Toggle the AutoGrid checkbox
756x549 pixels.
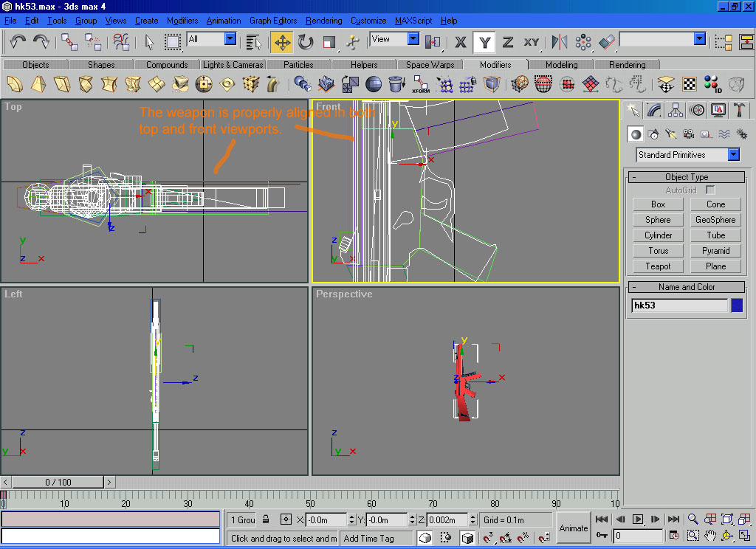(x=710, y=190)
